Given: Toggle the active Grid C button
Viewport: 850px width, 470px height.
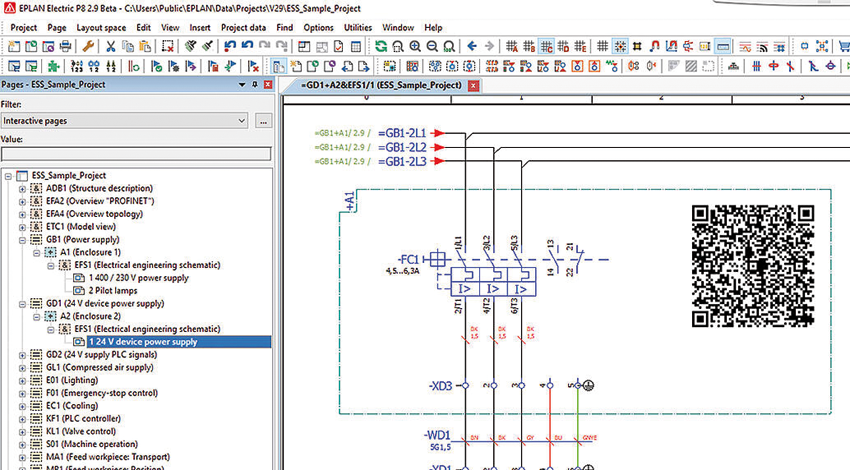Looking at the screenshot, I should coord(546,47).
